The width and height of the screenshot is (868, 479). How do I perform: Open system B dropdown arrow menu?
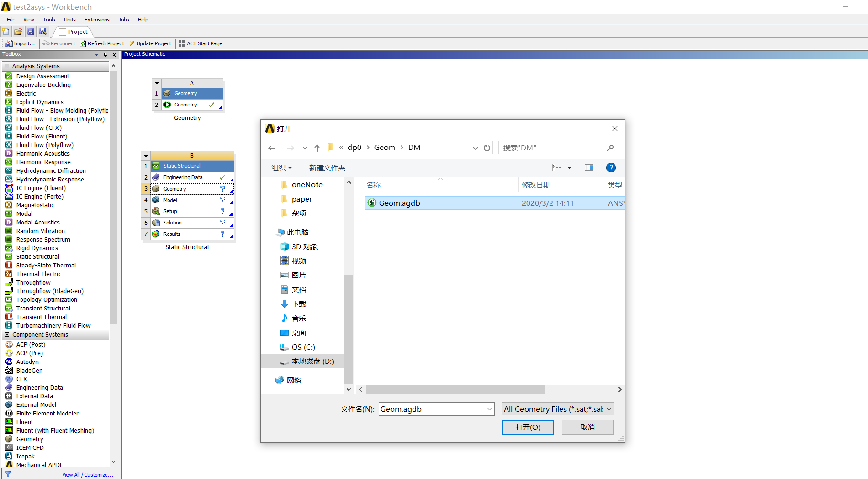point(146,156)
